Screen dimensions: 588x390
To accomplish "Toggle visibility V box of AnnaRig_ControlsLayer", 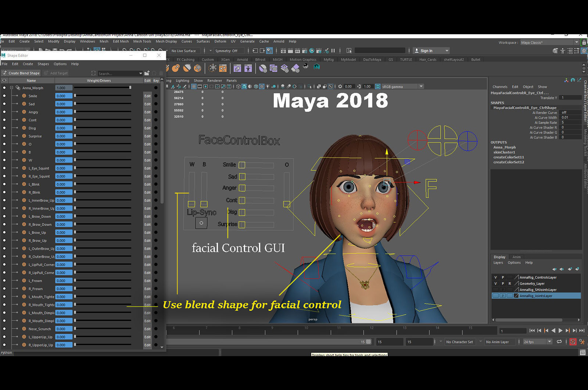I will 495,277.
